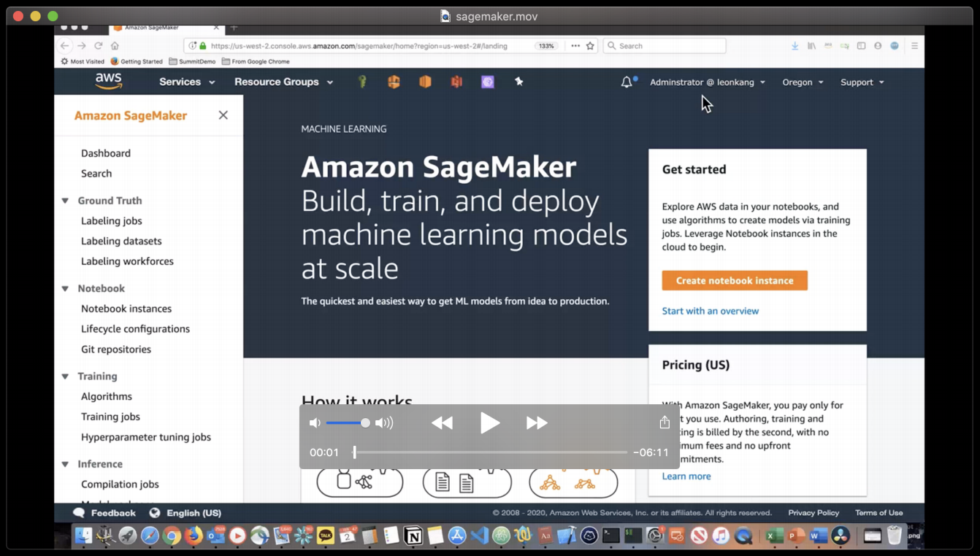Open Training jobs
The height and width of the screenshot is (556, 980).
click(x=110, y=417)
